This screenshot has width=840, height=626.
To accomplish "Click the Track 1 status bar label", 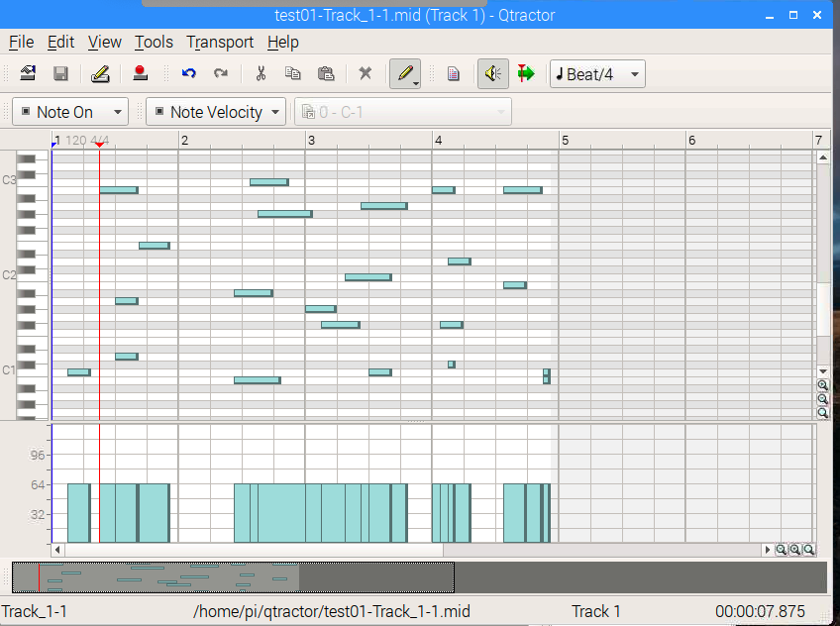I will (x=595, y=611).
